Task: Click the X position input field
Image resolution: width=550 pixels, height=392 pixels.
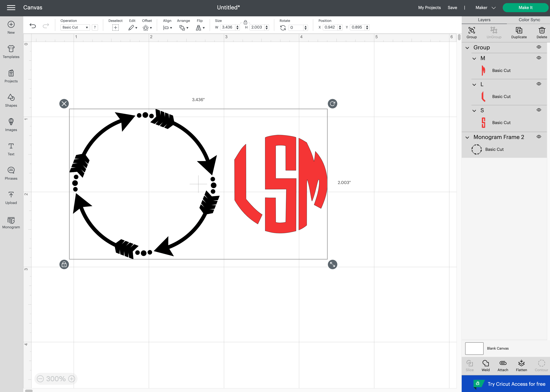Action: pos(331,27)
